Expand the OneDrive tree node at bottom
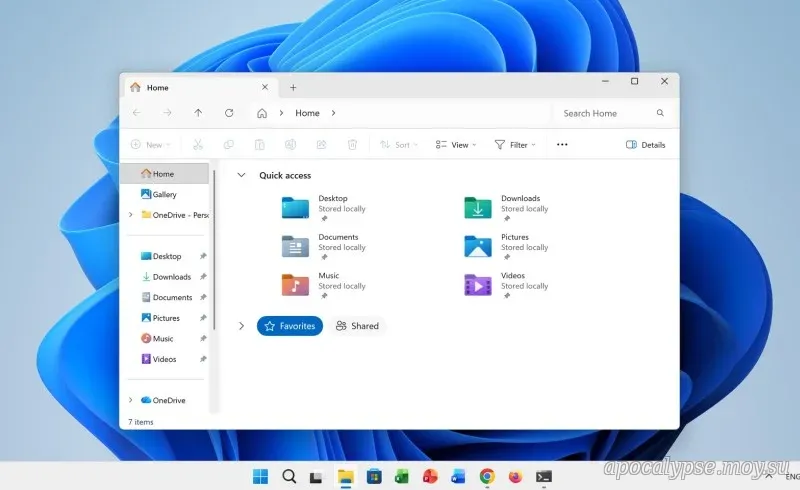The width and height of the screenshot is (800, 490). tap(130, 400)
